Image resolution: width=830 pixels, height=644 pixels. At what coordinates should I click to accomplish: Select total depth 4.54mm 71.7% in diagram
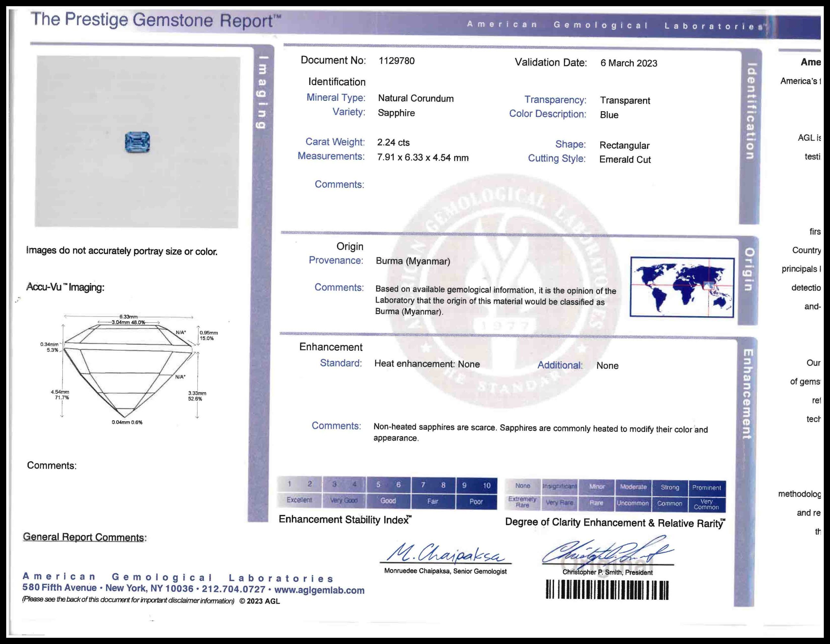pos(60,395)
